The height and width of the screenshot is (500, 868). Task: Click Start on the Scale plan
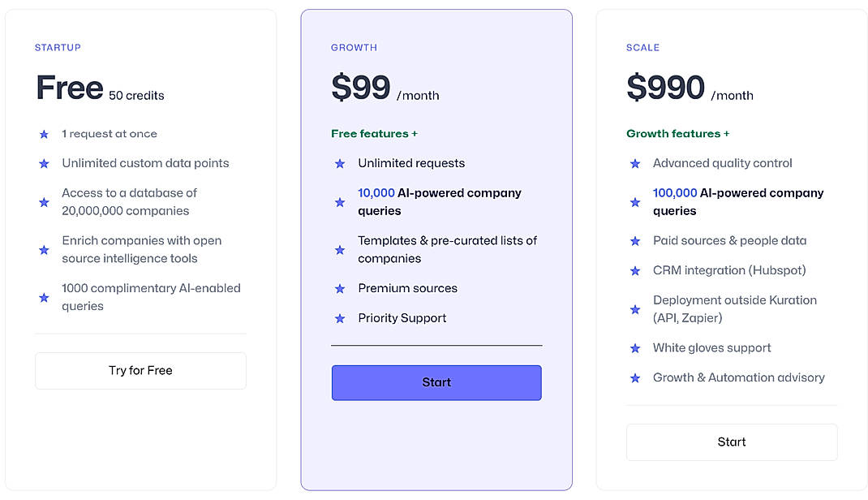click(x=731, y=442)
